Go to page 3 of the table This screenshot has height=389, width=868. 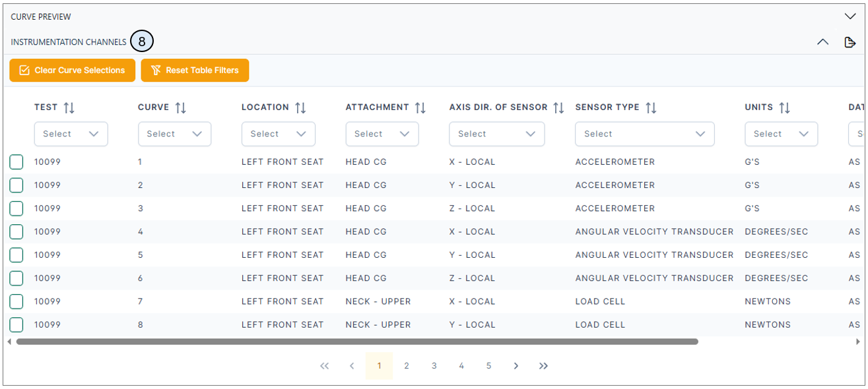tap(434, 365)
